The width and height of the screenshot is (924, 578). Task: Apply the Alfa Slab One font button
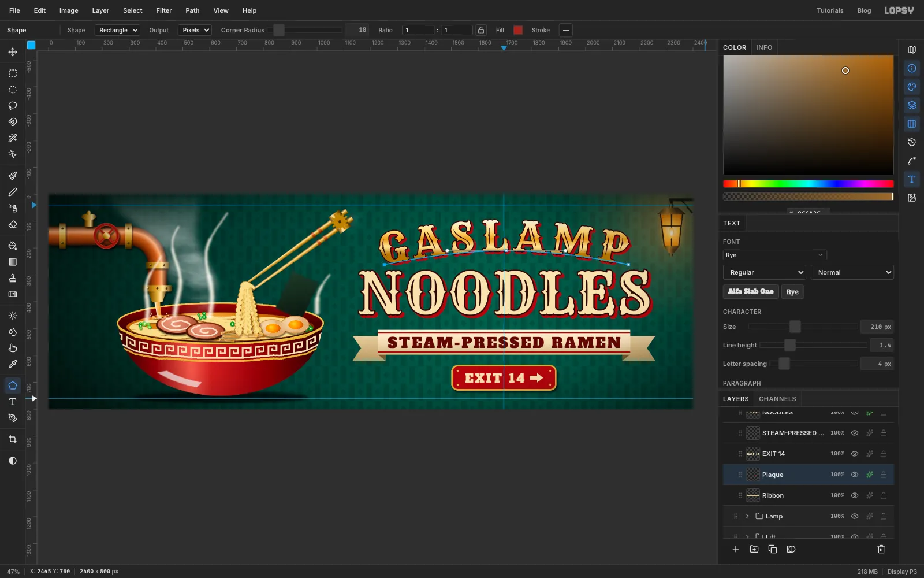(x=751, y=291)
